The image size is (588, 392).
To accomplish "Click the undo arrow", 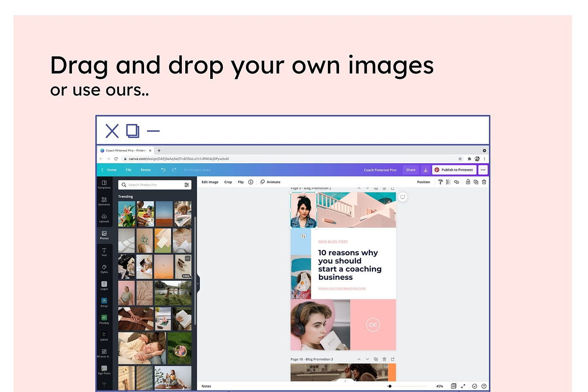I will click(163, 170).
